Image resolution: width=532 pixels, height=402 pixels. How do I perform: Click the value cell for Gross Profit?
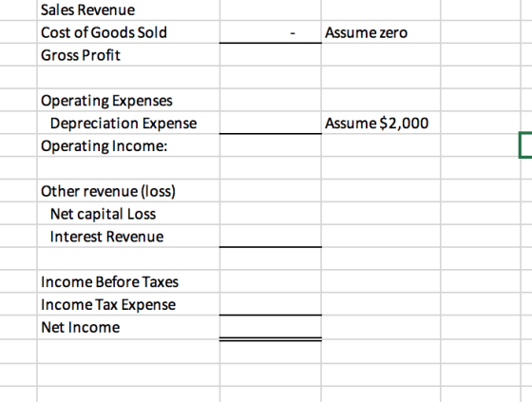(271, 55)
